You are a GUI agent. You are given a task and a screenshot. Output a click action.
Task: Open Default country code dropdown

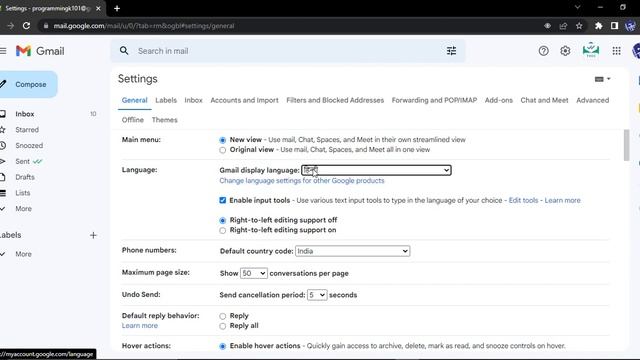pos(353,251)
